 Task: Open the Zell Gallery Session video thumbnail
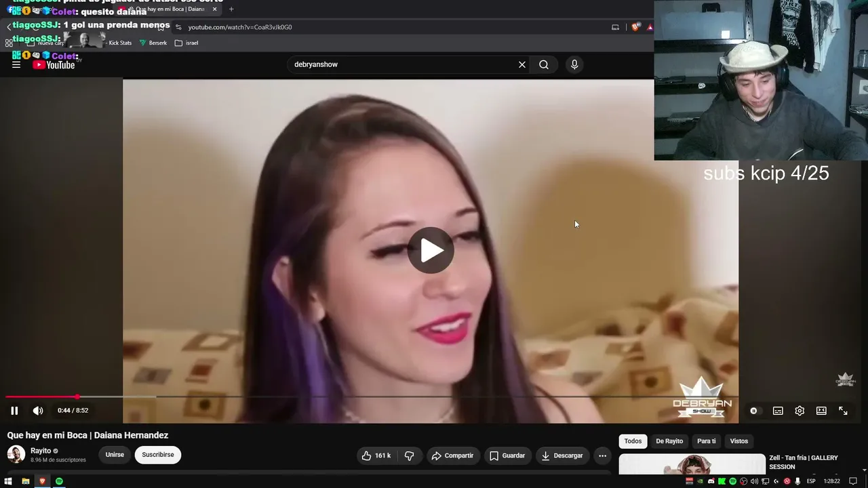pyautogui.click(x=692, y=465)
